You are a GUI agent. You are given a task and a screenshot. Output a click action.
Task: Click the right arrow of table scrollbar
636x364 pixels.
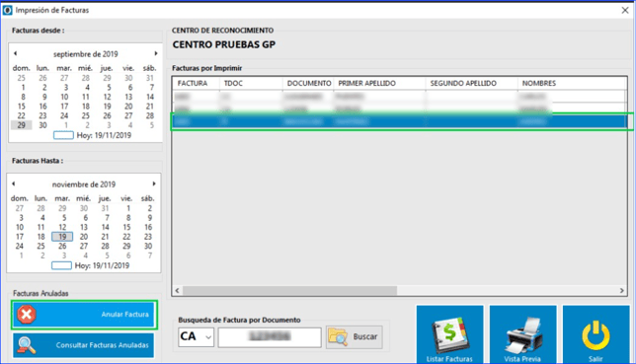622,291
